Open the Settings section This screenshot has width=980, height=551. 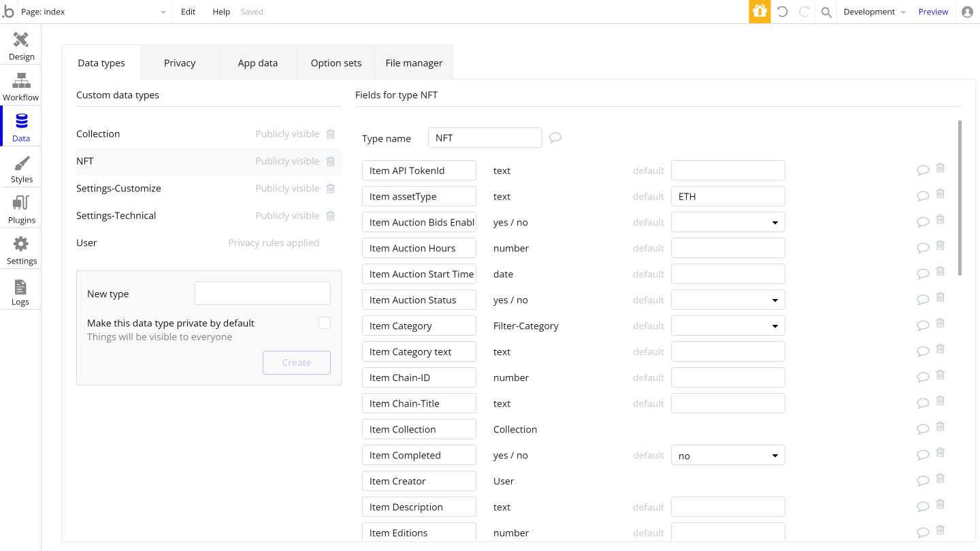coord(20,249)
